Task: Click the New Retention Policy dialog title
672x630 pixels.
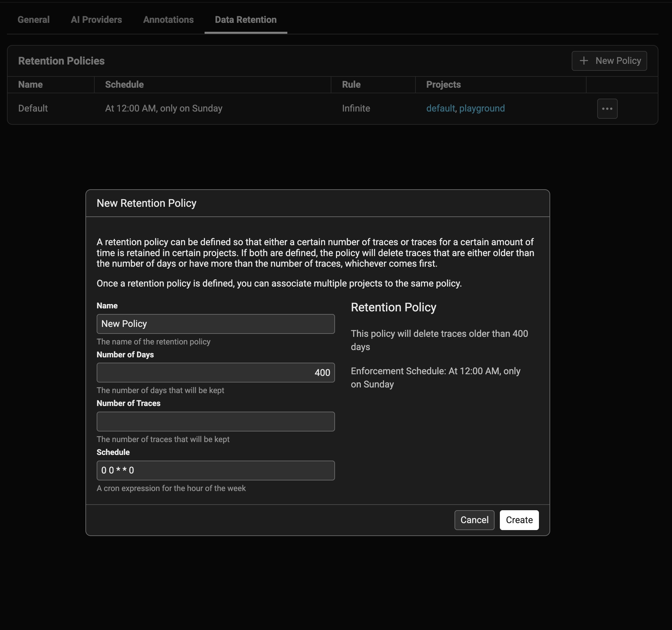Action: click(146, 203)
